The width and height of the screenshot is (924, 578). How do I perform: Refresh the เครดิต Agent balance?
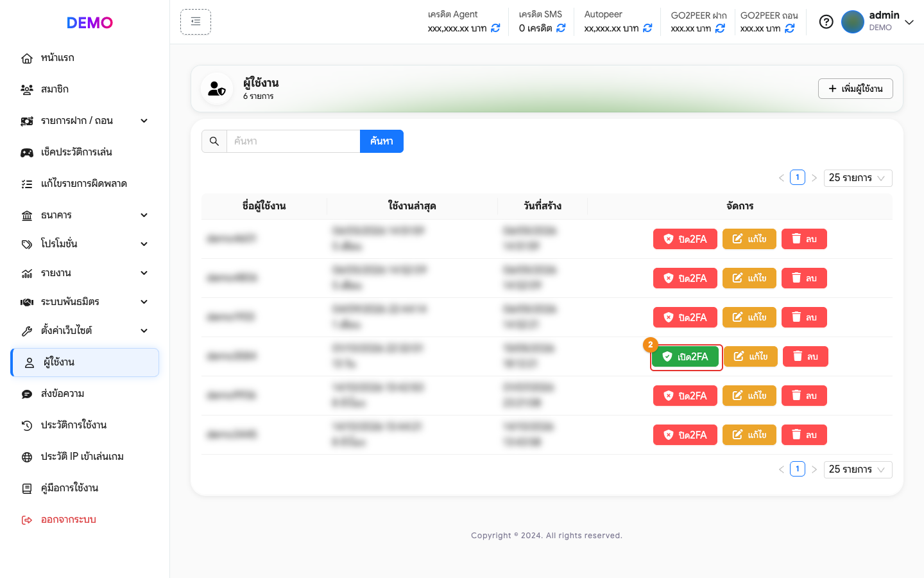495,28
